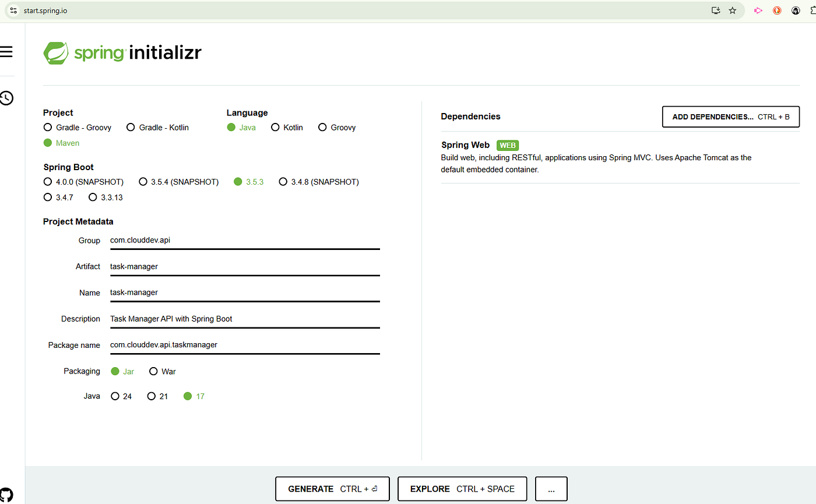
Task: Click the Artifact input field
Action: pos(245,267)
